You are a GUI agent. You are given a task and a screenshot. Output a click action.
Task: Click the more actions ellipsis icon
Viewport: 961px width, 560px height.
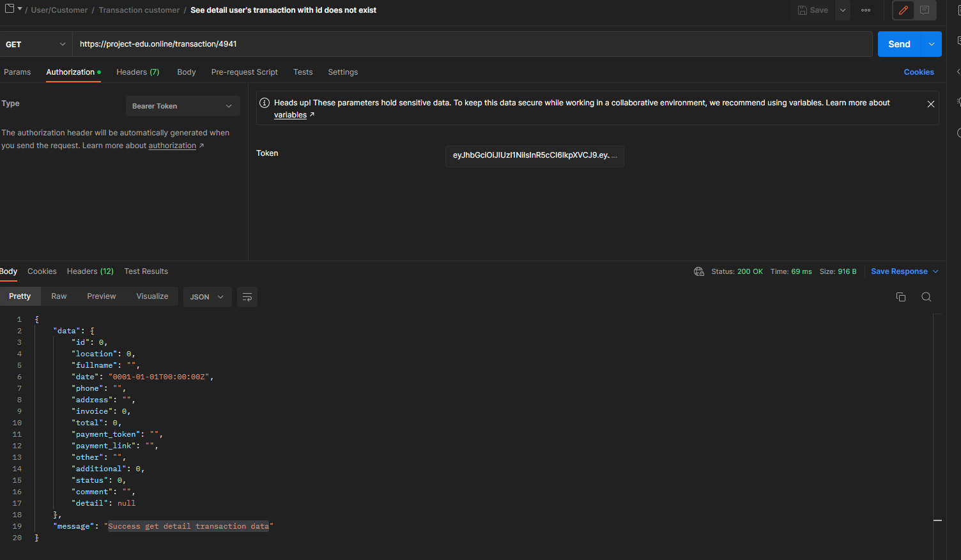(x=866, y=10)
